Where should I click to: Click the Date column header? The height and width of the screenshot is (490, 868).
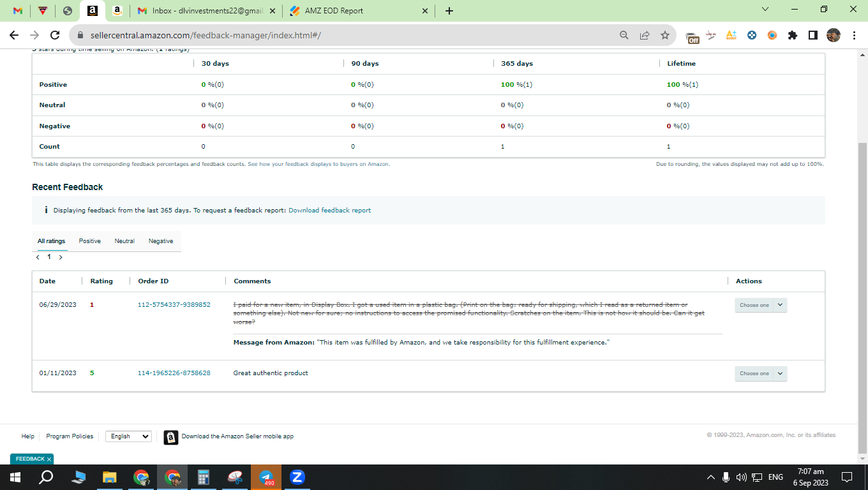coord(47,281)
